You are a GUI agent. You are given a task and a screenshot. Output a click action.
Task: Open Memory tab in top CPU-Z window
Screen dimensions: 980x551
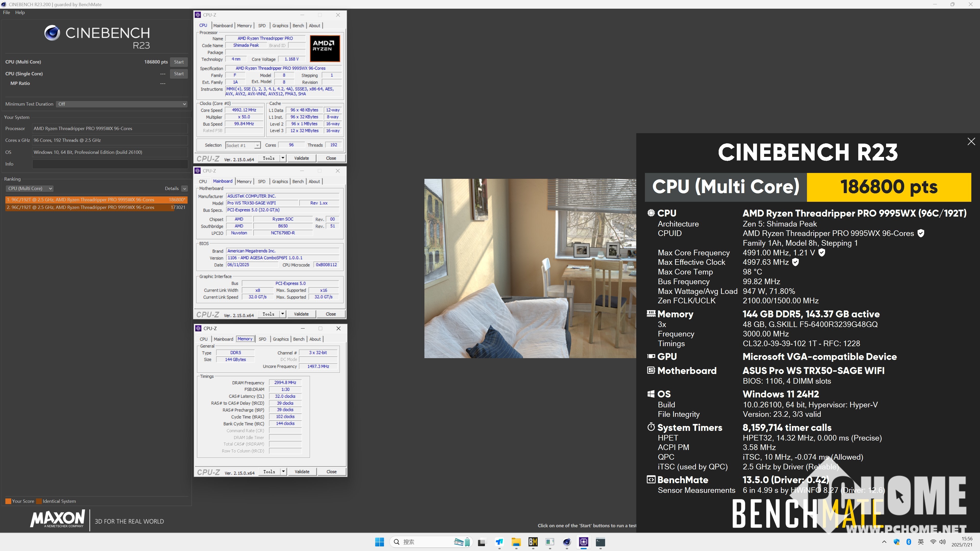(244, 26)
